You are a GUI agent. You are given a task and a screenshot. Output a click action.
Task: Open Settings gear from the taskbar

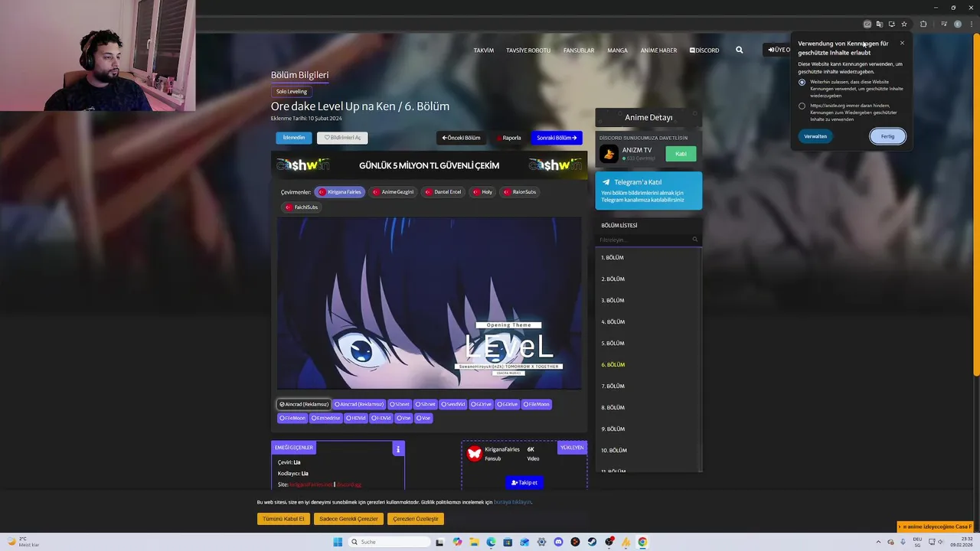tap(541, 542)
